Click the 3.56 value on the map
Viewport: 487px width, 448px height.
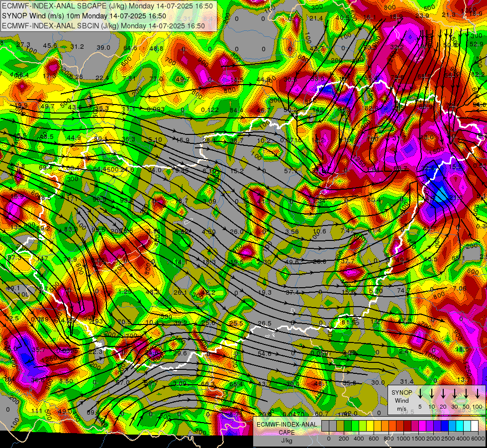pos(292,232)
